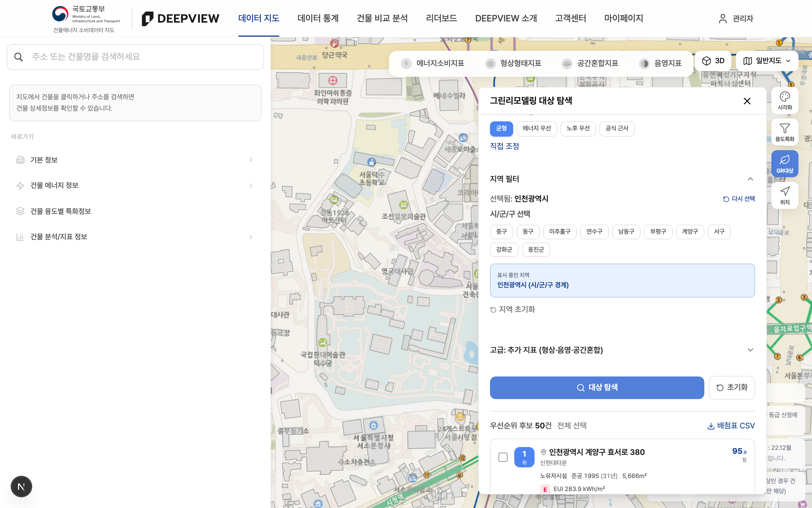Expand the 건물 에너지 정보 chevron

pyautogui.click(x=251, y=185)
